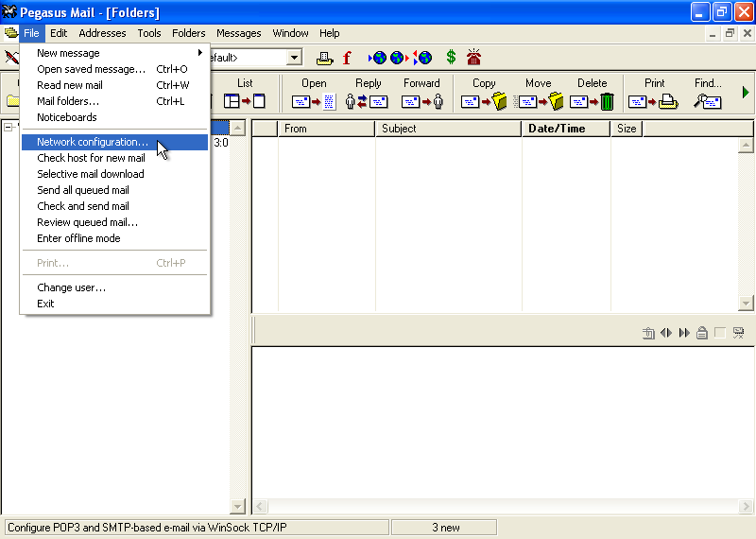756x539 pixels.
Task: Sort messages by From column header
Action: pos(326,129)
